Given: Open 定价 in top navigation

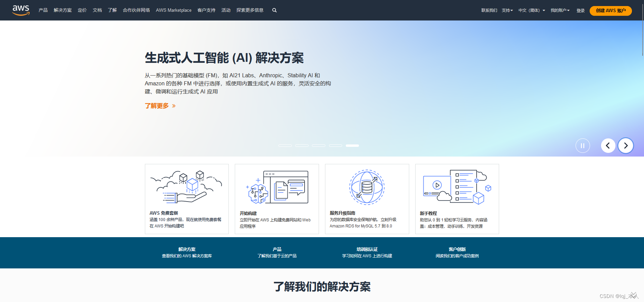Looking at the screenshot, I should pyautogui.click(x=82, y=10).
